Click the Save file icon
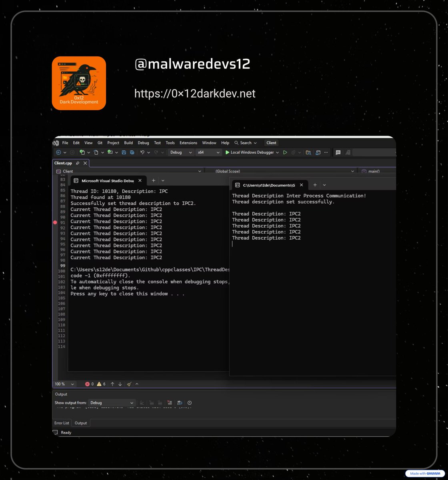 click(124, 152)
